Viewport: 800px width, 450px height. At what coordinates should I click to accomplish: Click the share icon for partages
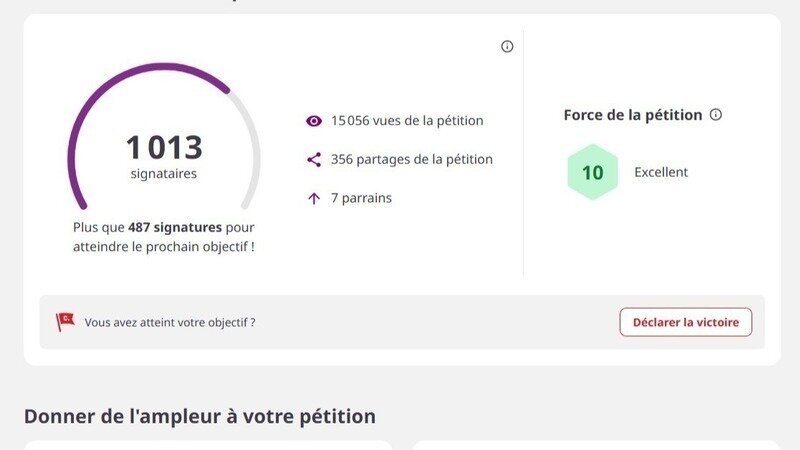(x=314, y=160)
